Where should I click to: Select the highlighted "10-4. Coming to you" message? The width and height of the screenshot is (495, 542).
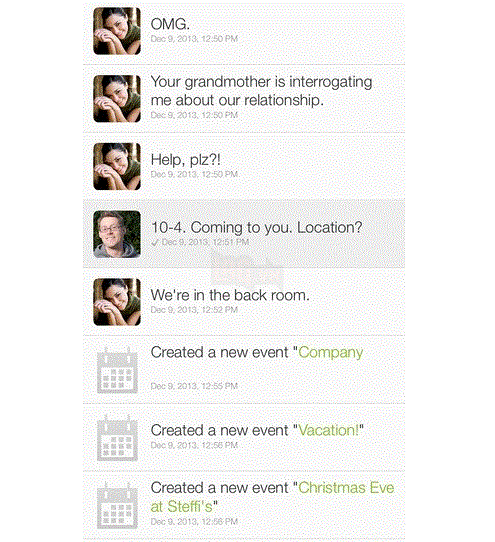point(244,234)
